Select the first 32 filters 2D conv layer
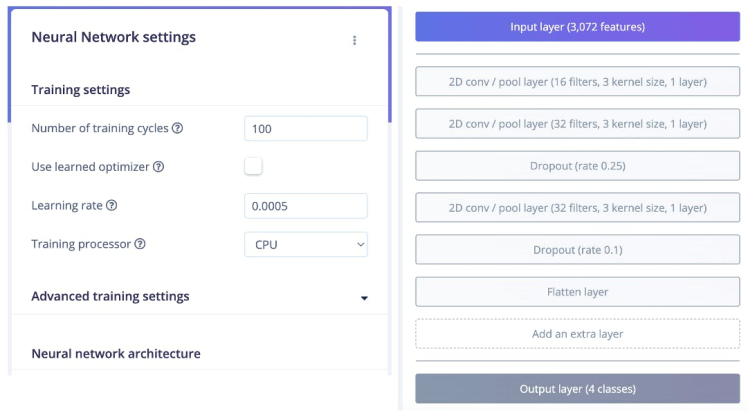This screenshot has width=748, height=411. point(577,124)
